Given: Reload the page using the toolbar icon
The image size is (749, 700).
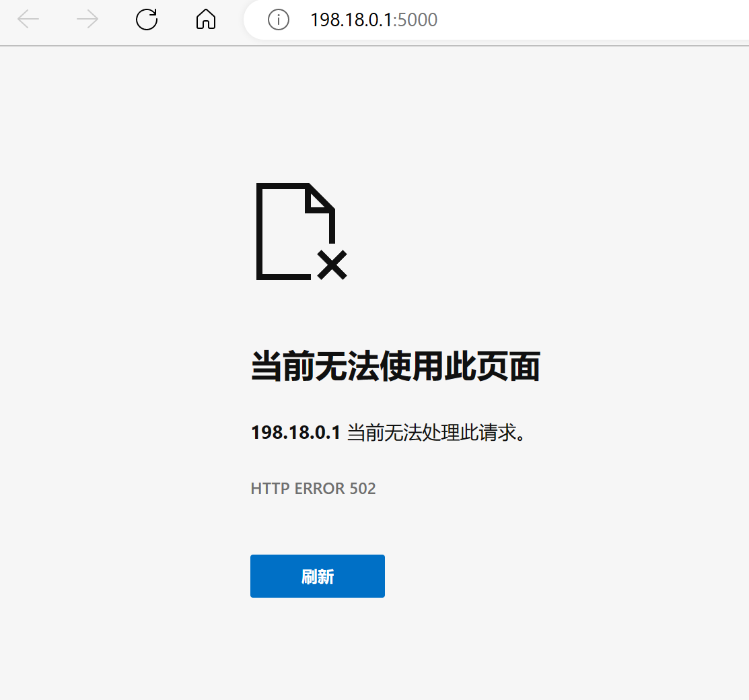Looking at the screenshot, I should [x=146, y=20].
